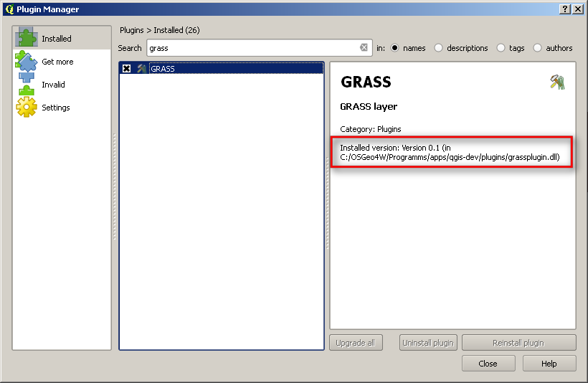Click the Upgrade all button
Screen dimensions: 588x383
[356, 343]
